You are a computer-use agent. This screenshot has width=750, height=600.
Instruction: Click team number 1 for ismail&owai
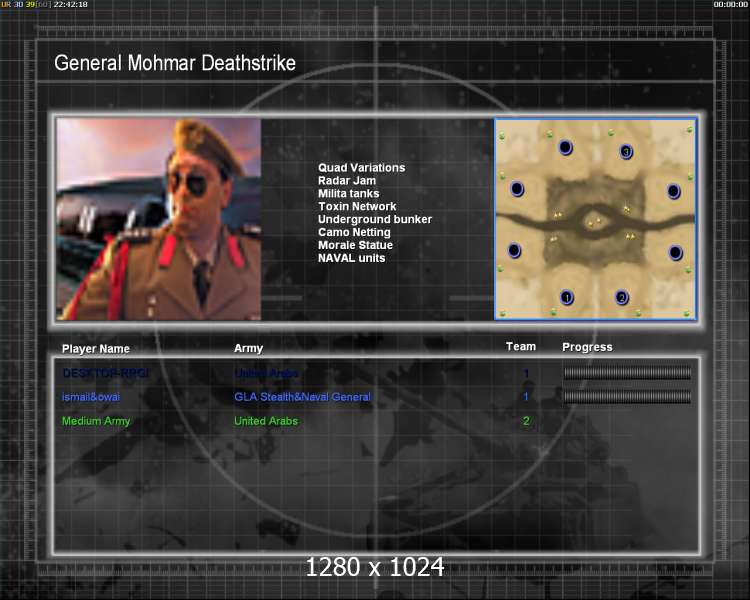(x=526, y=396)
